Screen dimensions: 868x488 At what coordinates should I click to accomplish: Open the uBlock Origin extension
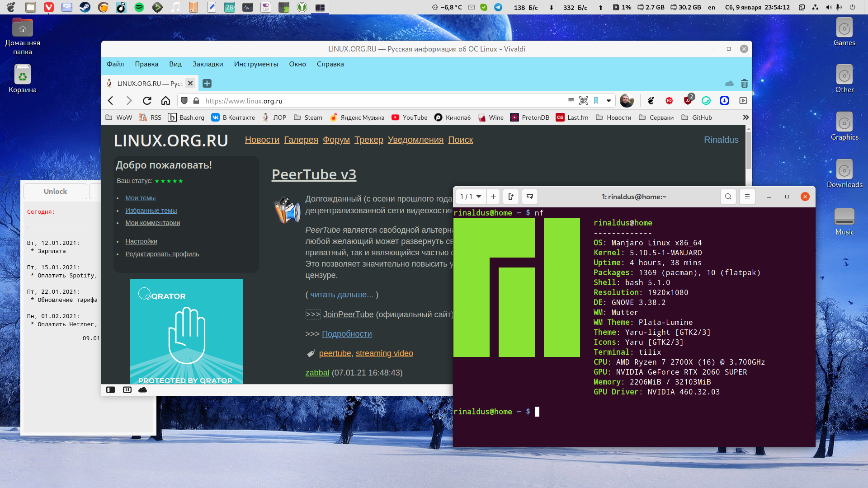tap(688, 100)
